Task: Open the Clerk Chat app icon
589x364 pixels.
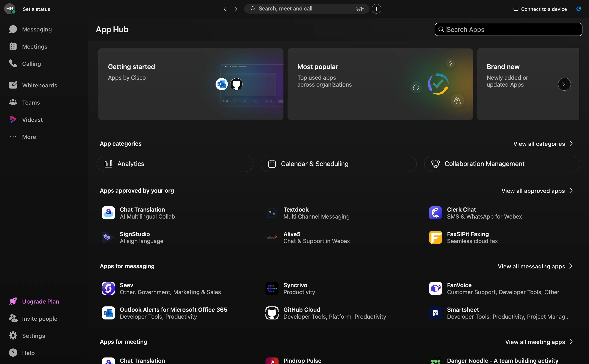Action: coord(435,213)
